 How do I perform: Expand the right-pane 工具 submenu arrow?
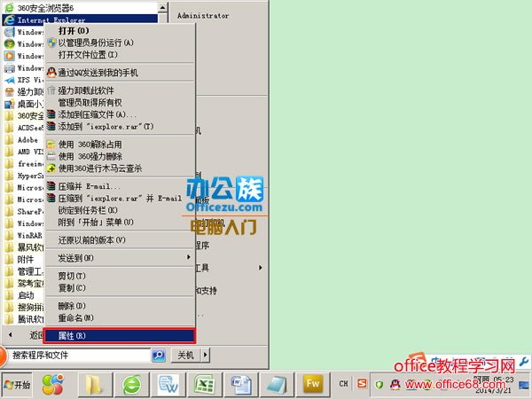point(260,268)
